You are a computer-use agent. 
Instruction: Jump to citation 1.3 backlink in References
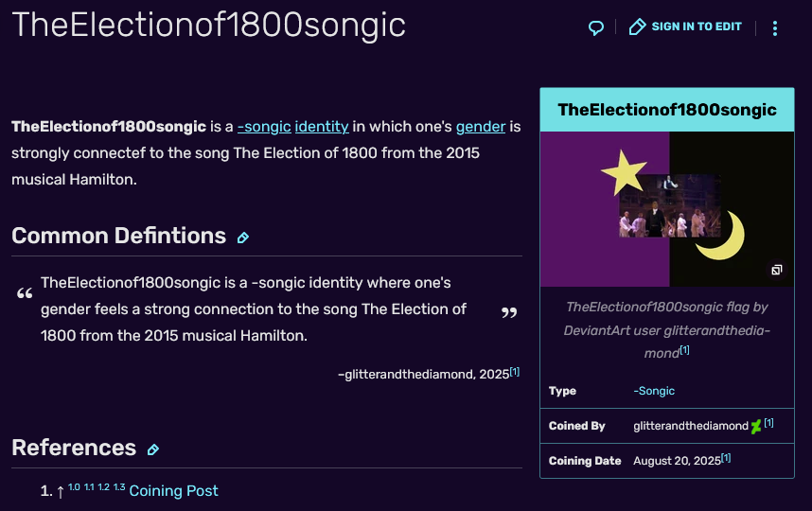[x=119, y=487]
